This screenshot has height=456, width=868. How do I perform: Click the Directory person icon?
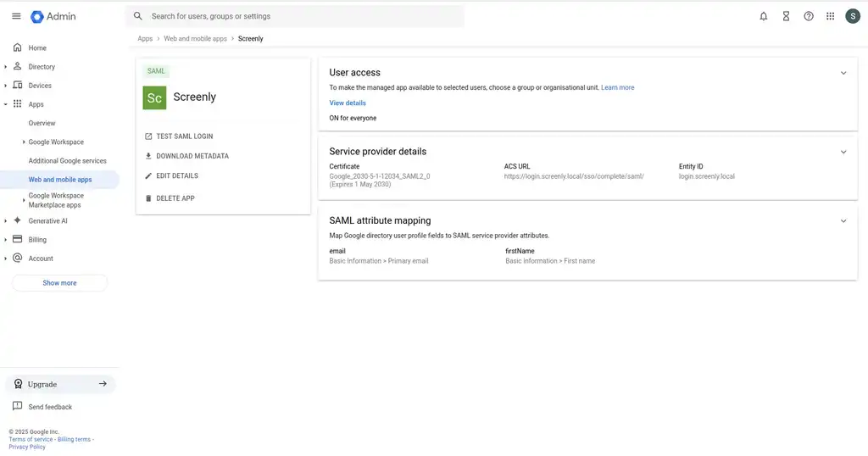coord(17,66)
